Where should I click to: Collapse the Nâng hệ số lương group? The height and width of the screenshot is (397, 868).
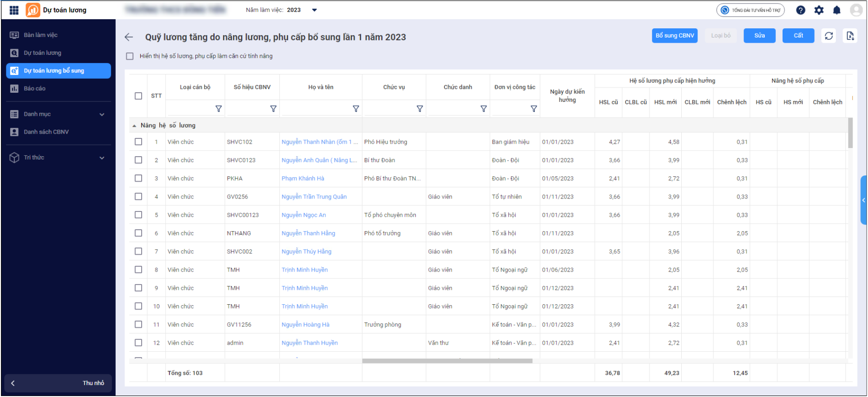point(134,125)
